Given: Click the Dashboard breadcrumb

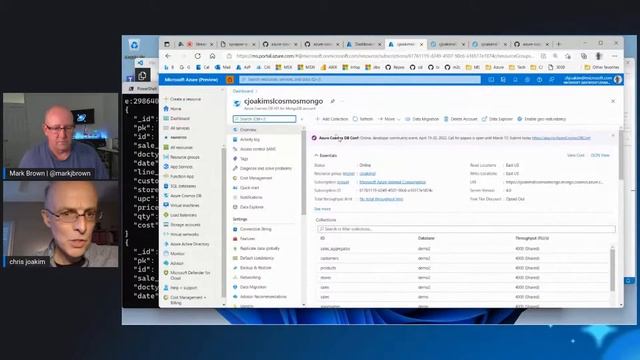Looking at the screenshot, I should click(x=243, y=91).
